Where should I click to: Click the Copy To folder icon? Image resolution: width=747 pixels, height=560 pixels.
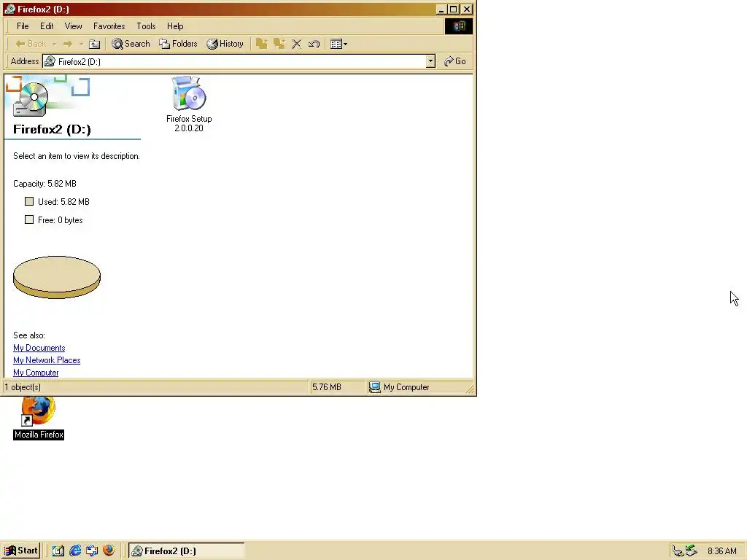[279, 44]
